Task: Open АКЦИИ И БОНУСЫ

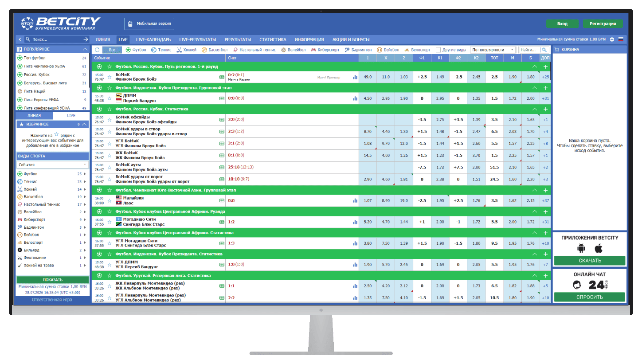Action: (351, 39)
